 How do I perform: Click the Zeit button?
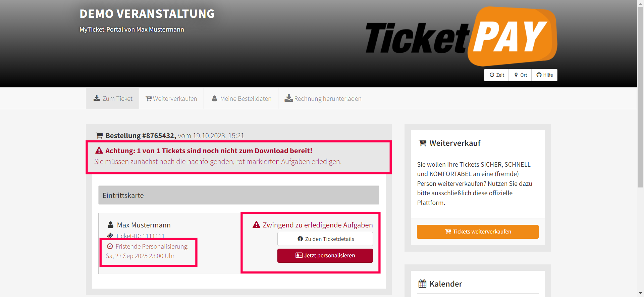point(496,75)
